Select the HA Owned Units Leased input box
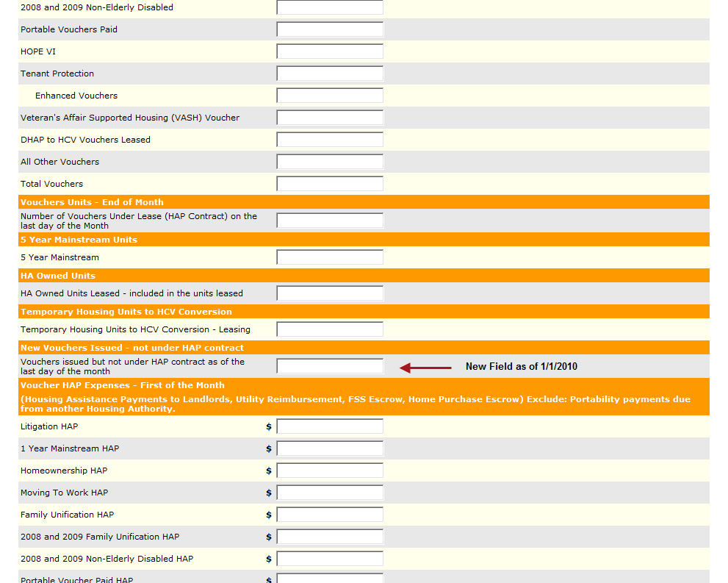The height and width of the screenshot is (583, 728). coord(330,293)
